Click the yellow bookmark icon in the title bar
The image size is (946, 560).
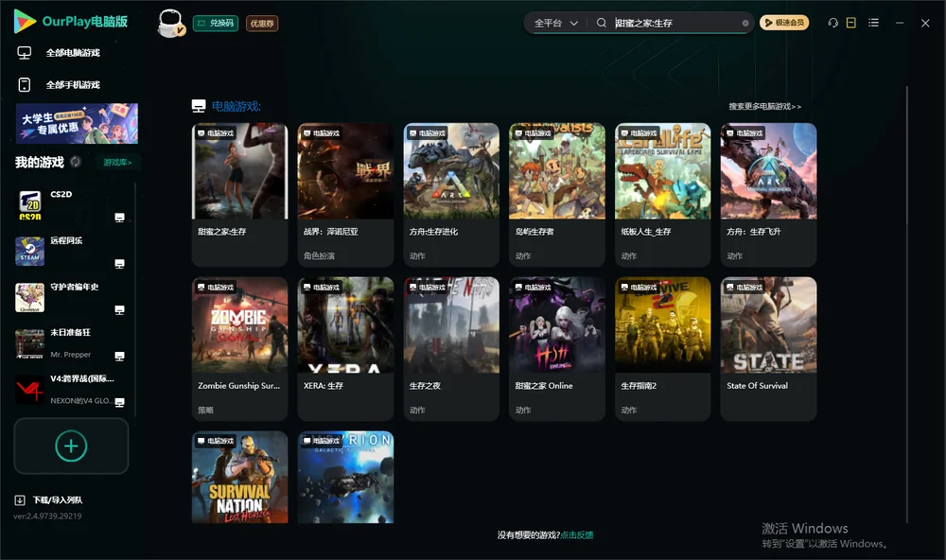(x=851, y=23)
